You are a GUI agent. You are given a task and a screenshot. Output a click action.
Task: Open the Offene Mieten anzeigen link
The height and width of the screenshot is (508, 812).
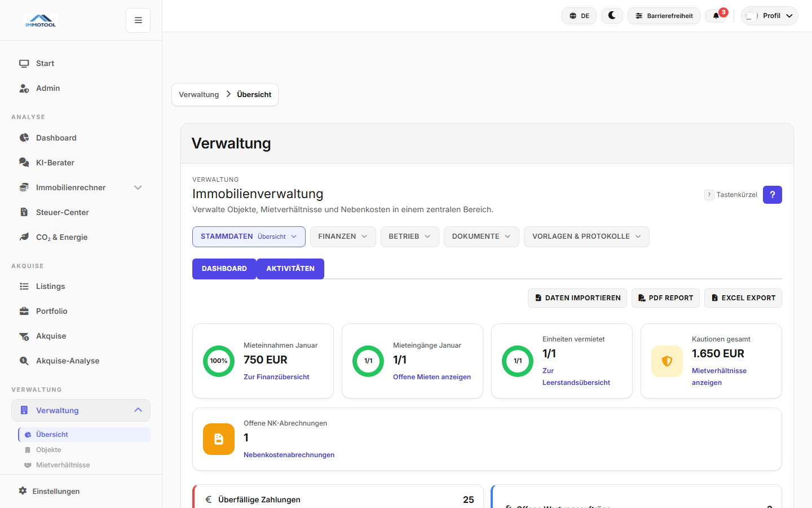(432, 376)
